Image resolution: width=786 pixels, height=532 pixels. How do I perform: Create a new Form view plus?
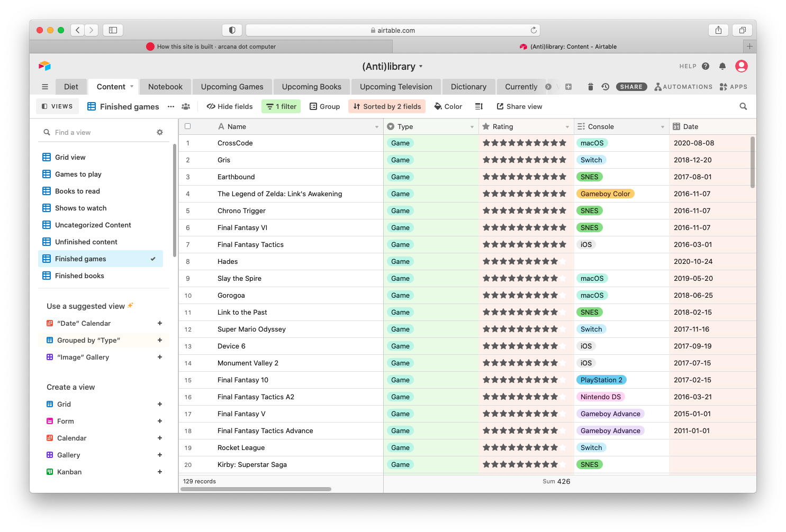[x=160, y=421]
